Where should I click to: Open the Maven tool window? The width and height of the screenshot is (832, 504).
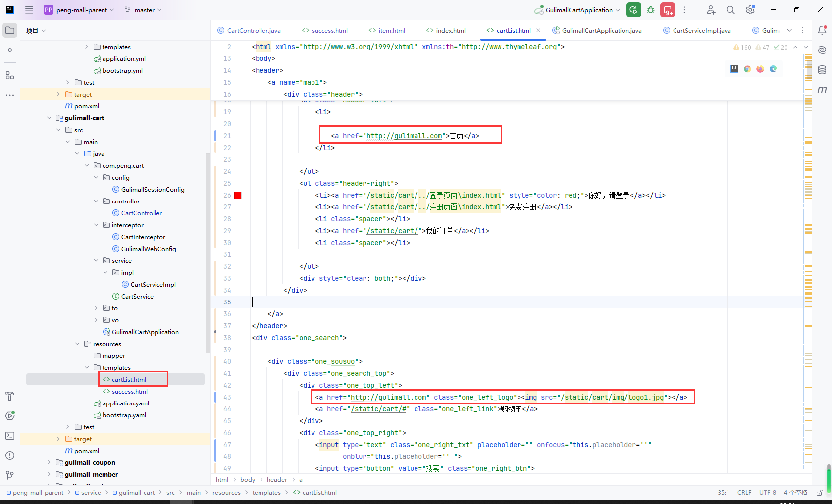[x=822, y=90]
